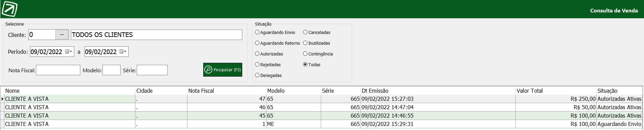
Task: Select the Todas radio option
Action: click(x=311, y=64)
